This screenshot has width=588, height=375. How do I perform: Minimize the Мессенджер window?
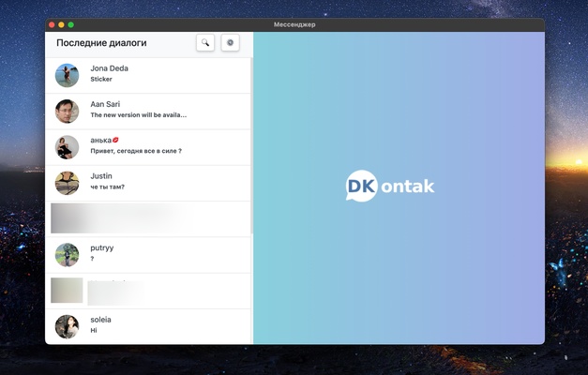(x=61, y=24)
